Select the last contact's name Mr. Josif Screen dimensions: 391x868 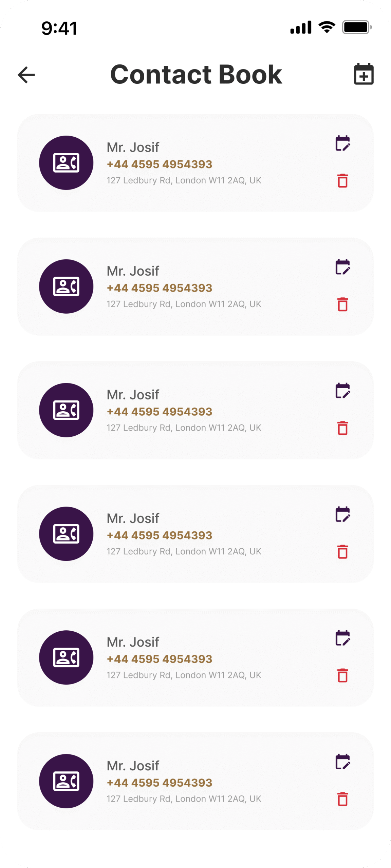click(133, 766)
